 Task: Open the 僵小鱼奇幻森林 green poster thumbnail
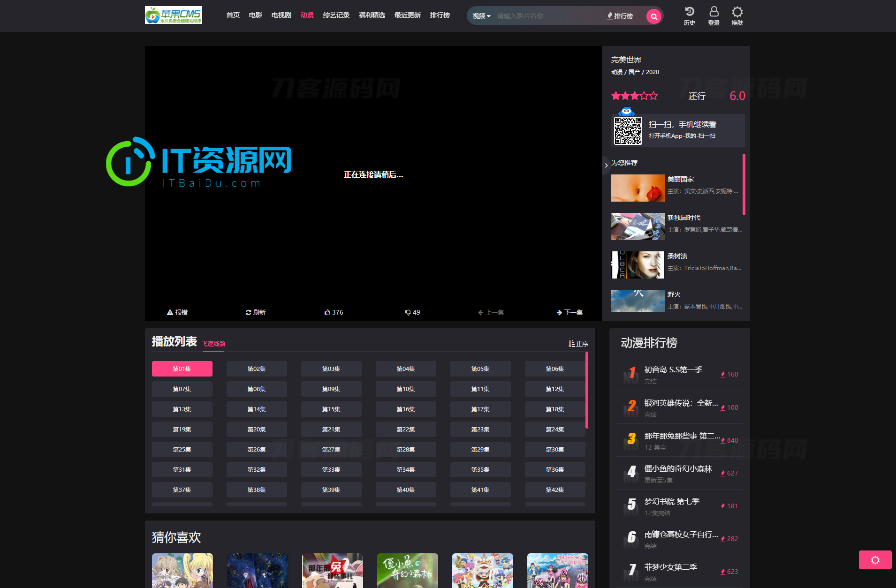click(408, 571)
